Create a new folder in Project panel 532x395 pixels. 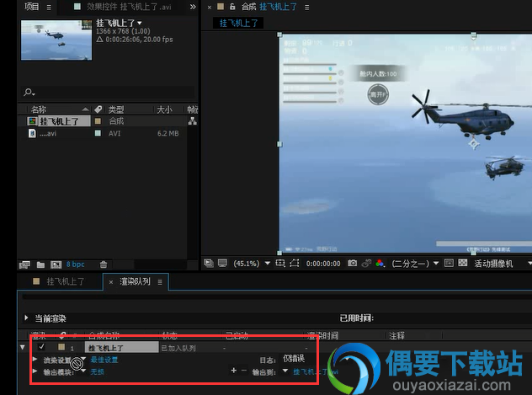point(40,264)
